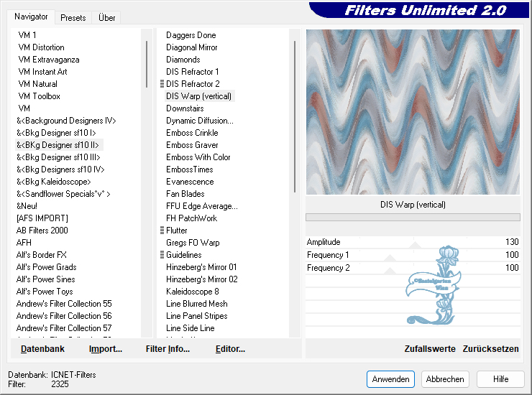Select AB Filters 2000 category
The width and height of the screenshot is (532, 395).
(42, 231)
